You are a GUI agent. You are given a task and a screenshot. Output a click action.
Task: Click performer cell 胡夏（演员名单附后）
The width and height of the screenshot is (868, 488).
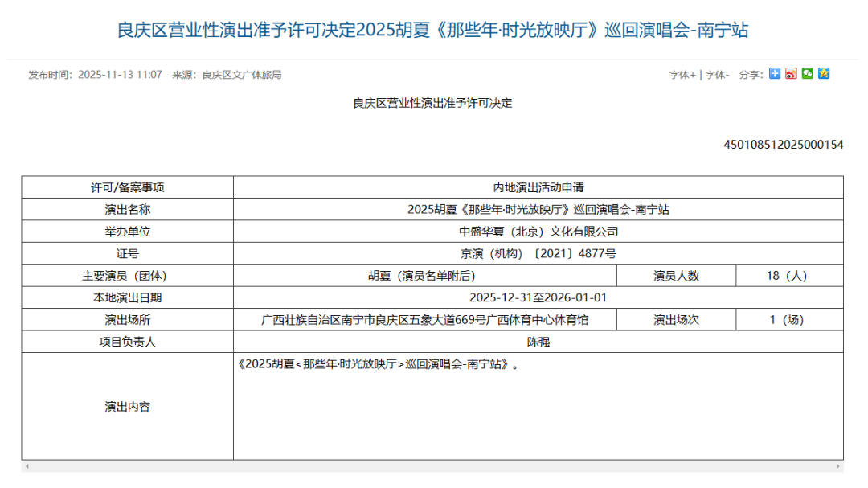pyautogui.click(x=424, y=276)
